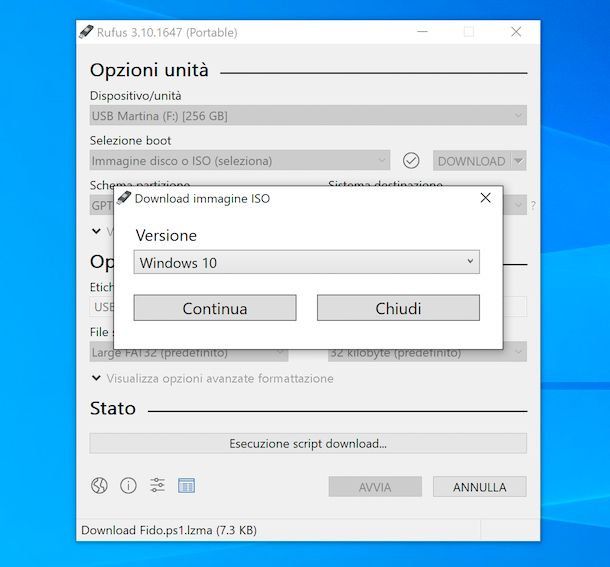Click the Esecuzione script download progress bar
This screenshot has width=610, height=567.
pyautogui.click(x=308, y=444)
